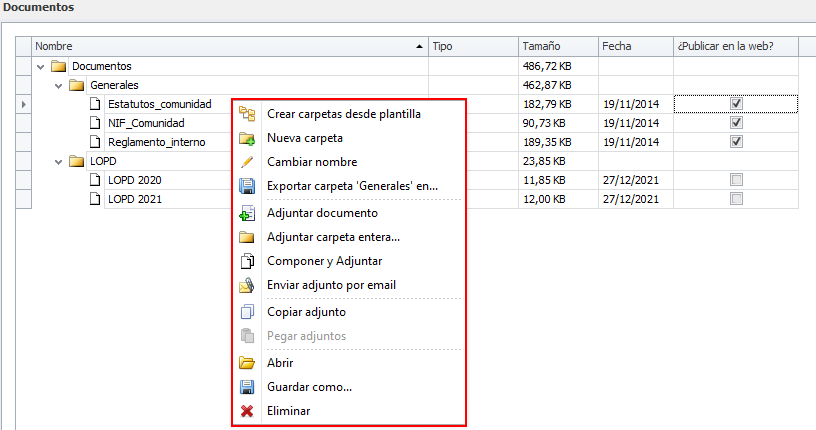This screenshot has height=430, width=816.
Task: Click the 182,79 KB size cell
Action: pos(558,104)
